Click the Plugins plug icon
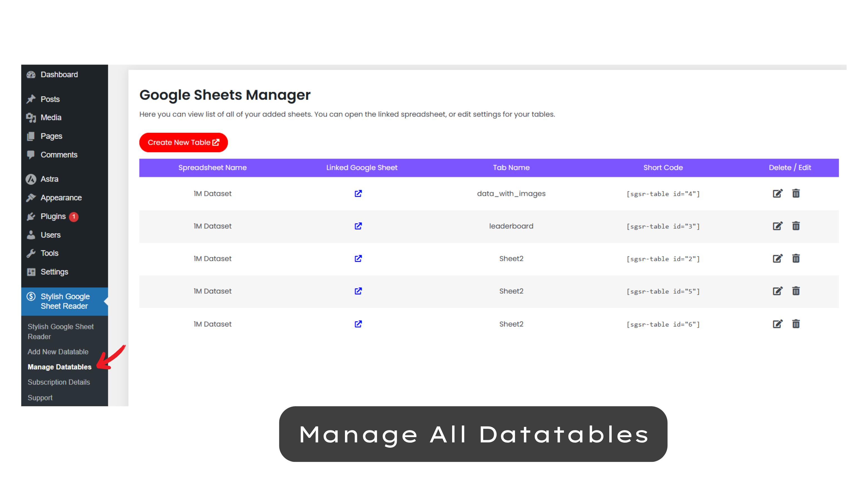Image resolution: width=868 pixels, height=488 pixels. pos(31,216)
